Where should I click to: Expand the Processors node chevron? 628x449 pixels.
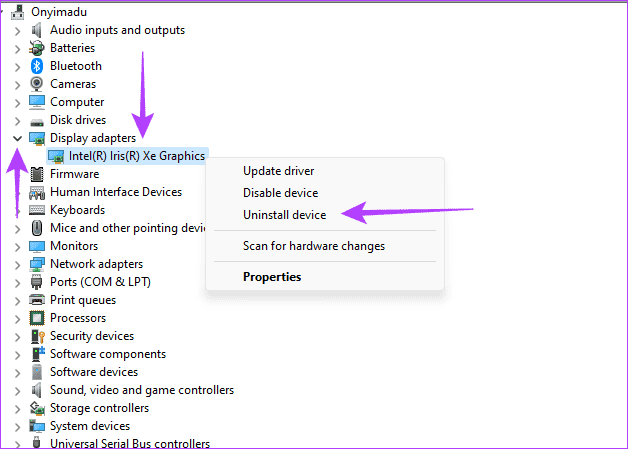(x=17, y=319)
